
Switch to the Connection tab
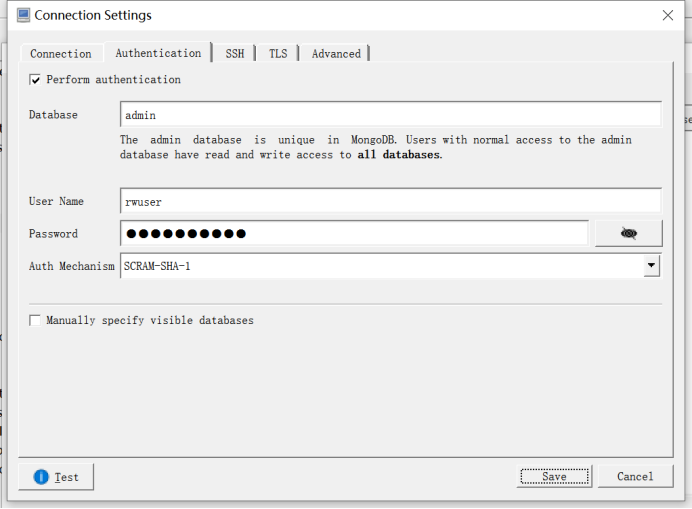point(60,54)
